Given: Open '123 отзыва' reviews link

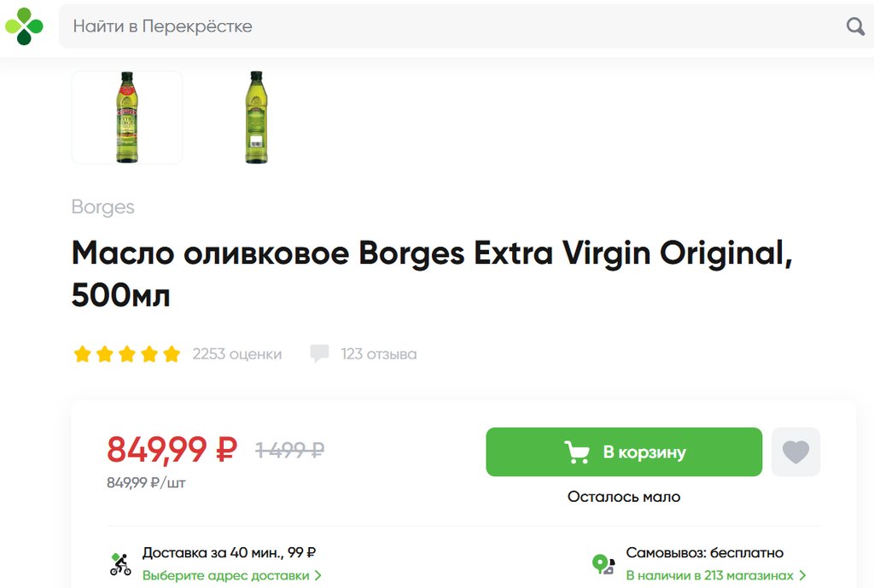Looking at the screenshot, I should 379,354.
